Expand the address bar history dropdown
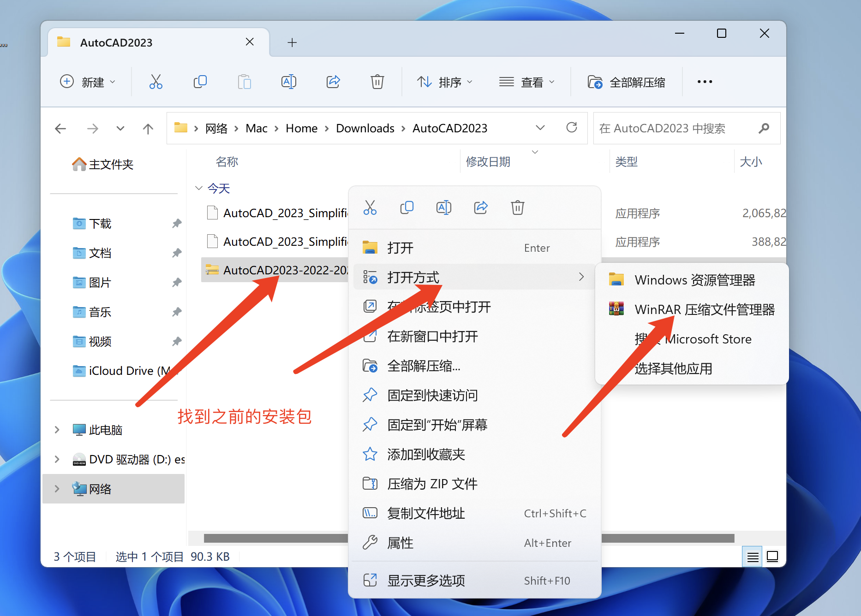Viewport: 861px width, 616px height. pos(540,128)
